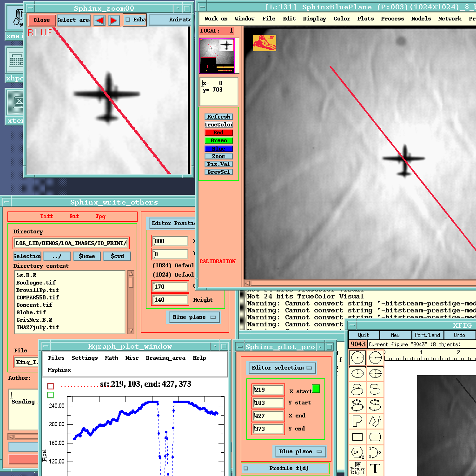Select XFIG rectangular box tool
Viewport: 476px width, 476px height.
click(x=357, y=437)
